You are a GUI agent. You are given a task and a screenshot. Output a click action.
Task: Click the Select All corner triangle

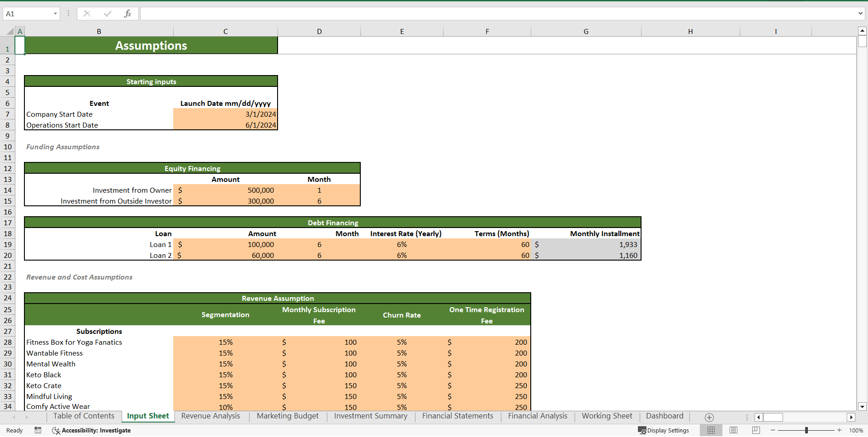point(10,31)
